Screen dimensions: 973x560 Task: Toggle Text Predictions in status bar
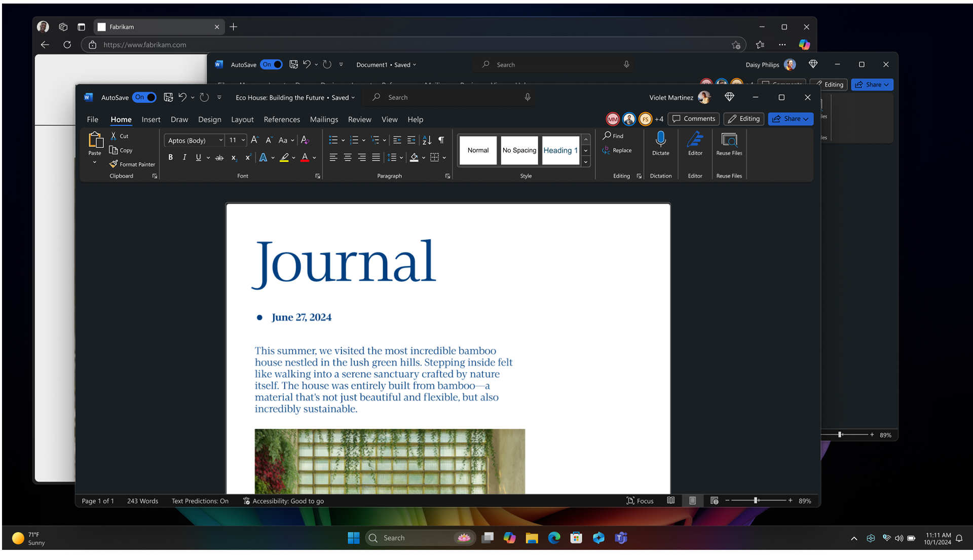200,501
